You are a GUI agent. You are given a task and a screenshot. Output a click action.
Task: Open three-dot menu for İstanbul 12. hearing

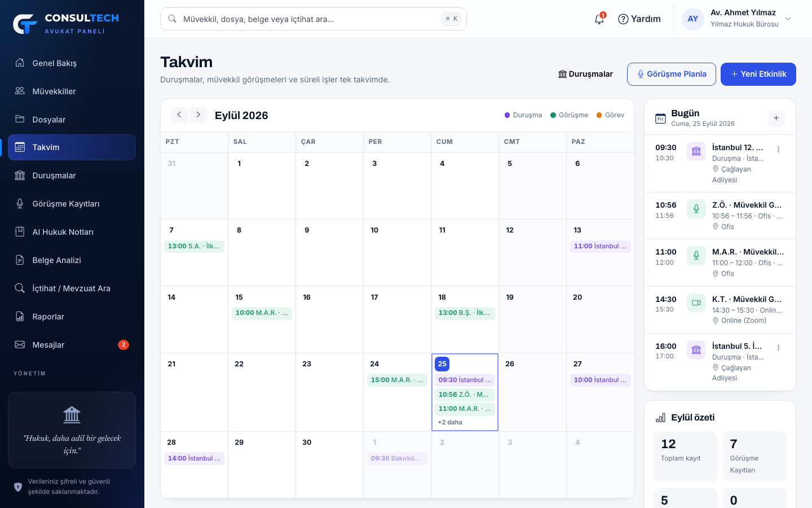point(778,150)
